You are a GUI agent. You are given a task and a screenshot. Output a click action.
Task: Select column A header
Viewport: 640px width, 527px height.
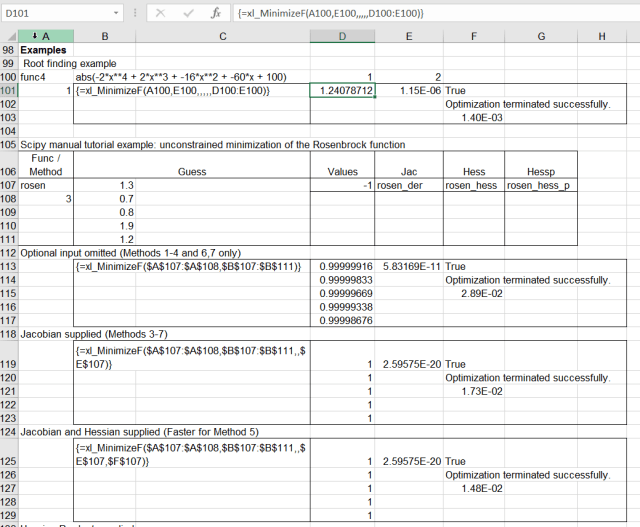(45, 36)
